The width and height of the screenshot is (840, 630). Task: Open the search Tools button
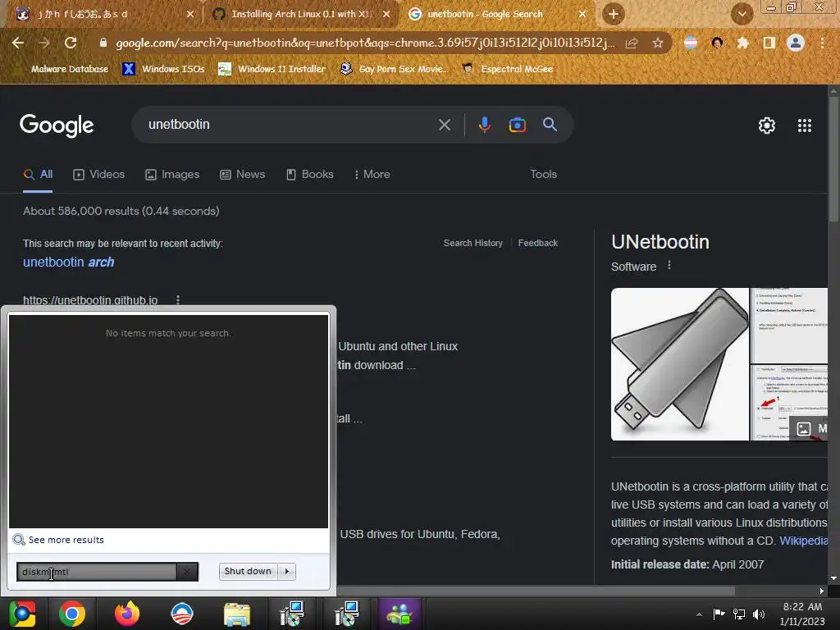[543, 175]
